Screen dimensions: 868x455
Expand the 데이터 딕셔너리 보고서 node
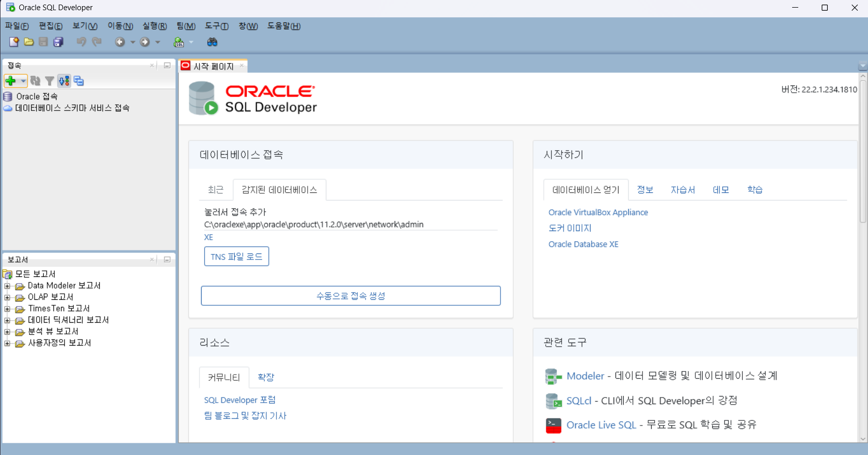[7, 321]
